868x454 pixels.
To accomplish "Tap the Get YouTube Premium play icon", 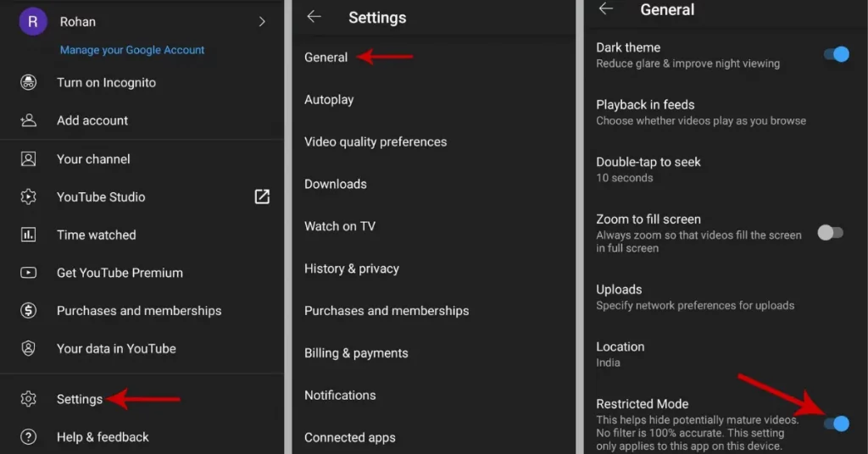I will 28,273.
